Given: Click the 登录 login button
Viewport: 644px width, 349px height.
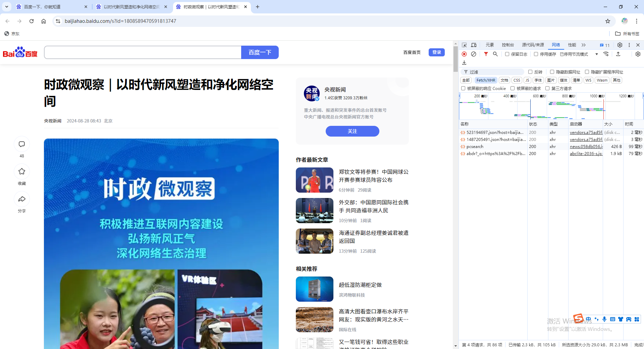Looking at the screenshot, I should coord(437,52).
